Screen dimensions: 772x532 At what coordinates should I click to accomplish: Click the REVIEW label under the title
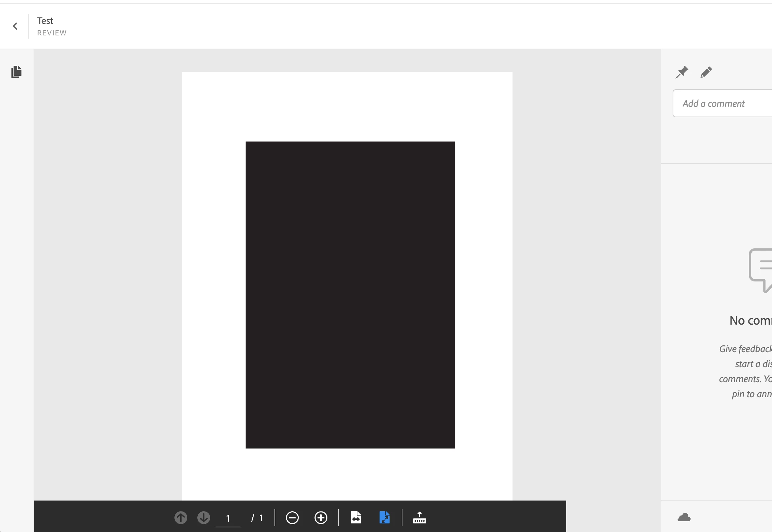coord(52,33)
